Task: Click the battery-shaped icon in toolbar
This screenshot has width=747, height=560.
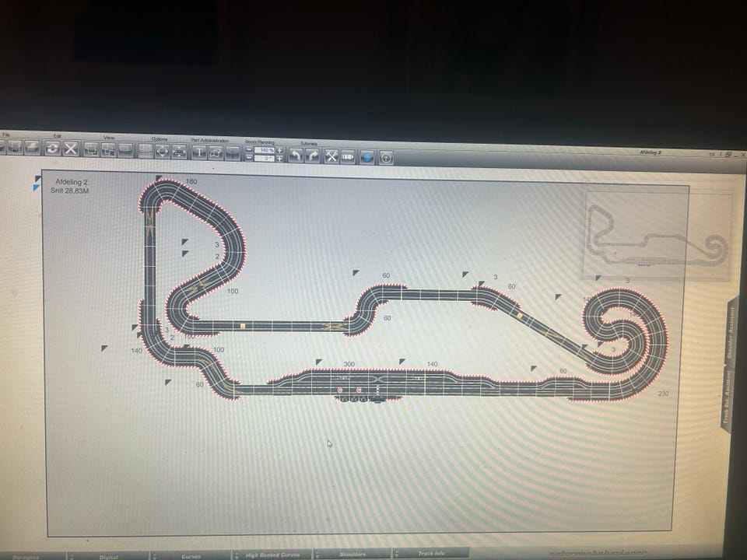Action: pyautogui.click(x=348, y=156)
